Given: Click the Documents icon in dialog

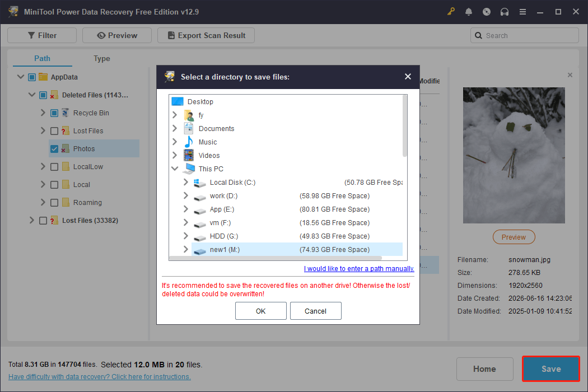Looking at the screenshot, I should click(189, 128).
